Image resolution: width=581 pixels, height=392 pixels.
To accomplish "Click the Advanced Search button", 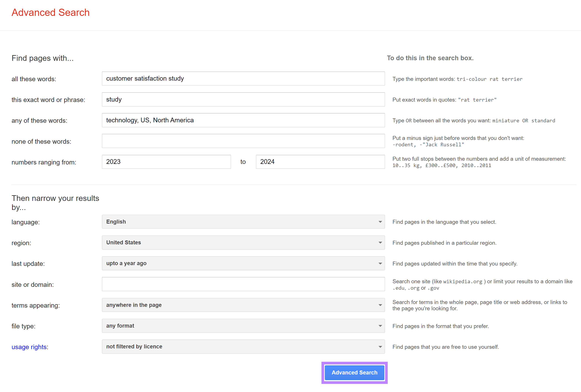I will pos(354,373).
